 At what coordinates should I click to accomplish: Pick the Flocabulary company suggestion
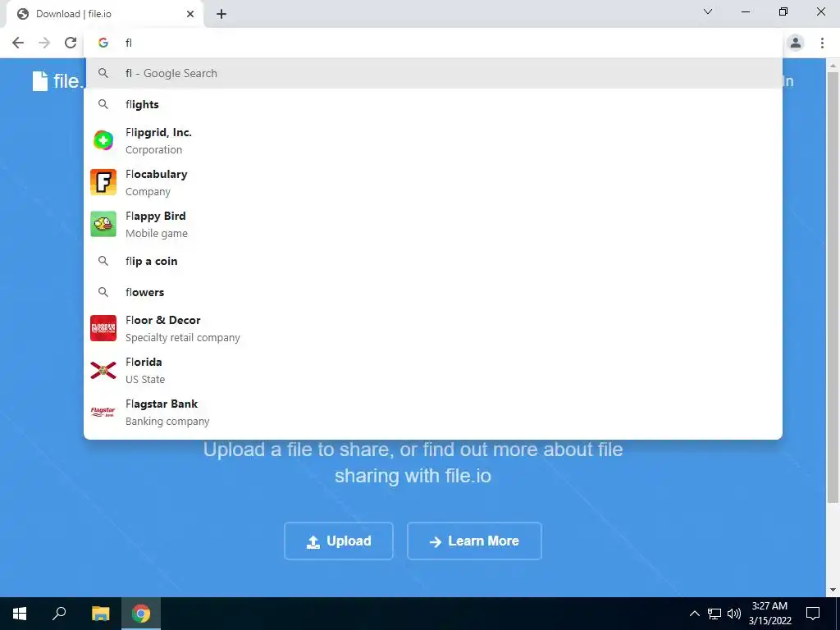[433, 183]
